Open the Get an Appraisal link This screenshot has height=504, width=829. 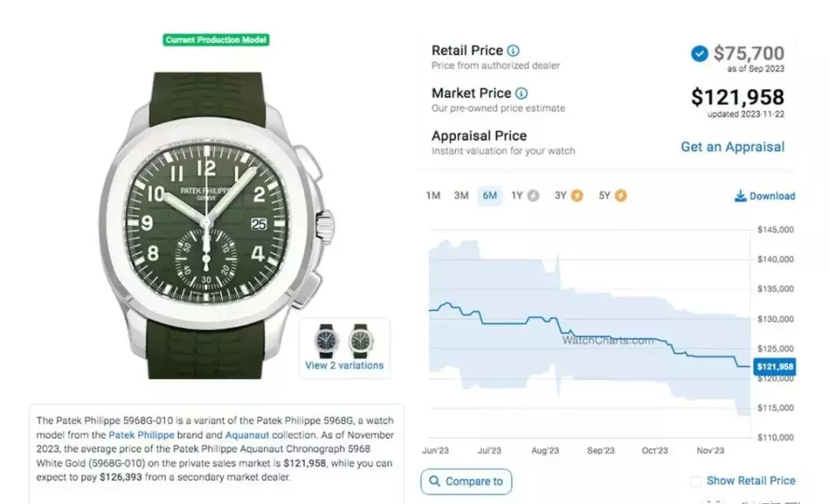pyautogui.click(x=732, y=147)
